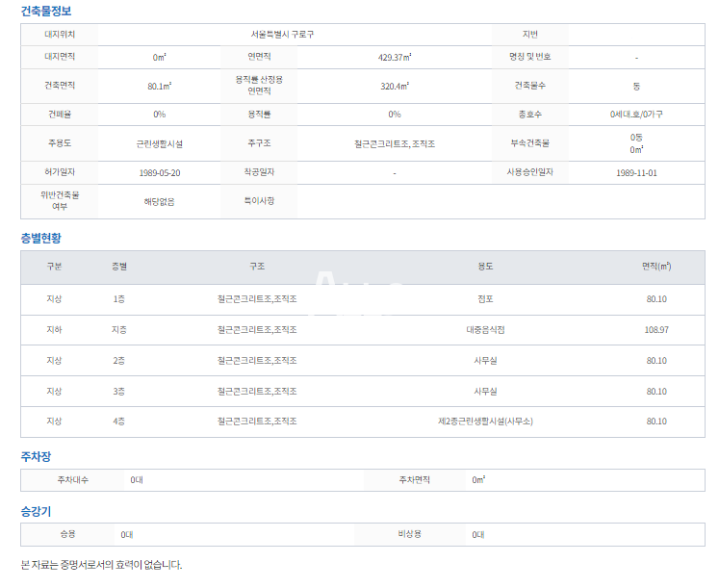Click the 허가일자 date 1989-05-20
The image size is (719, 588).
(160, 173)
